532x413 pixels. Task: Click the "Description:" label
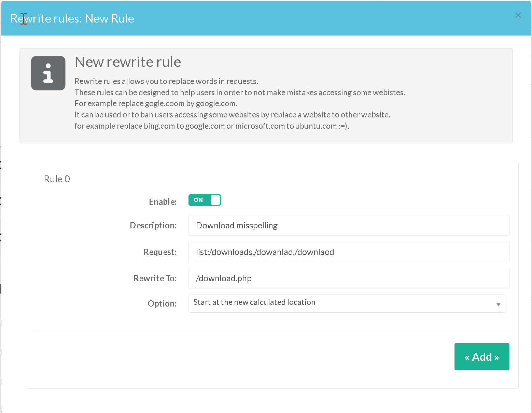(153, 225)
